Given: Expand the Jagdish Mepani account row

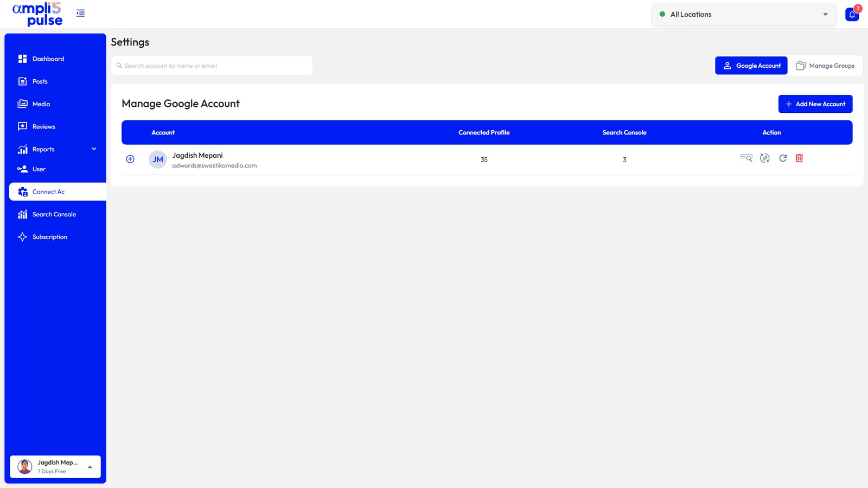Looking at the screenshot, I should [130, 159].
